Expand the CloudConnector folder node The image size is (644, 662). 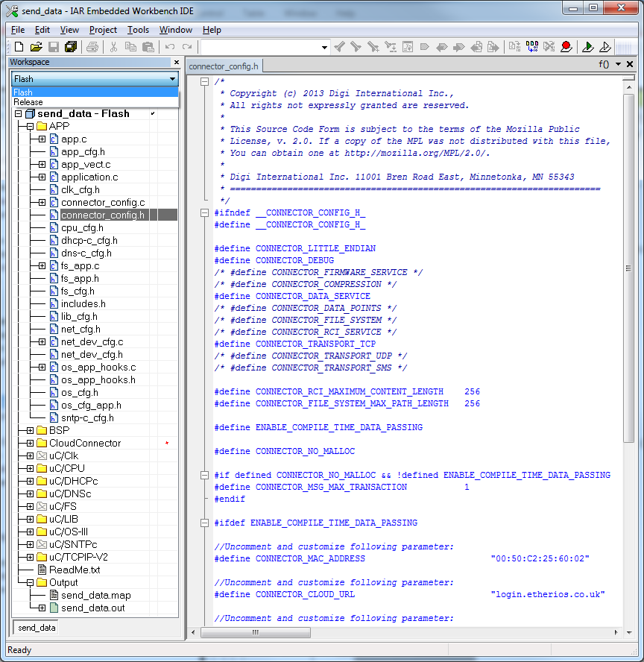(30, 443)
